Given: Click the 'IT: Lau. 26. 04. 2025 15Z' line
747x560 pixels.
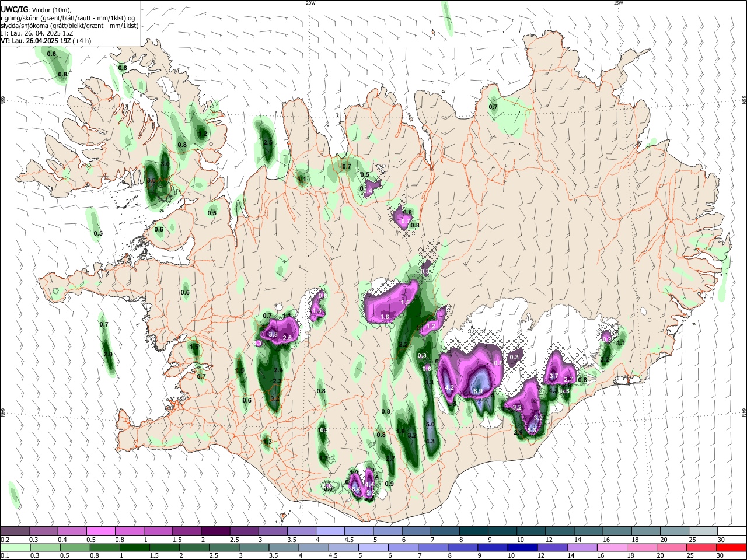Looking at the screenshot, I should coord(37,33).
